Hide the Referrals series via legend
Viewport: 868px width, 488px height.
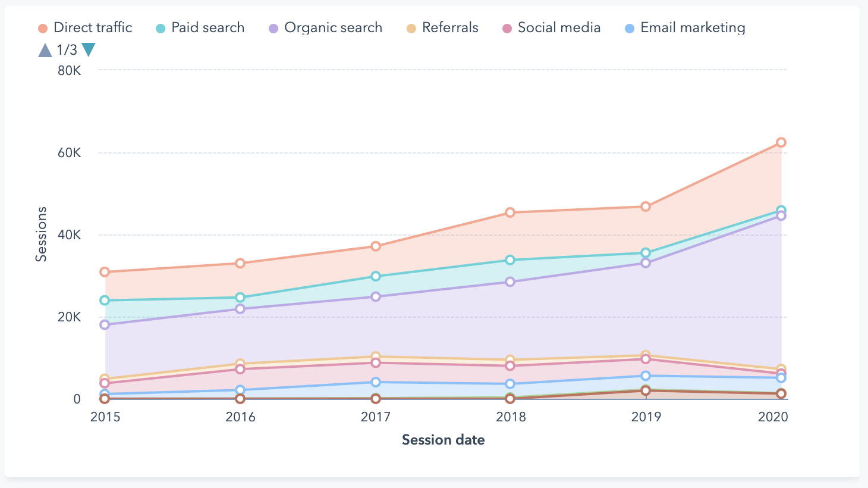click(442, 28)
